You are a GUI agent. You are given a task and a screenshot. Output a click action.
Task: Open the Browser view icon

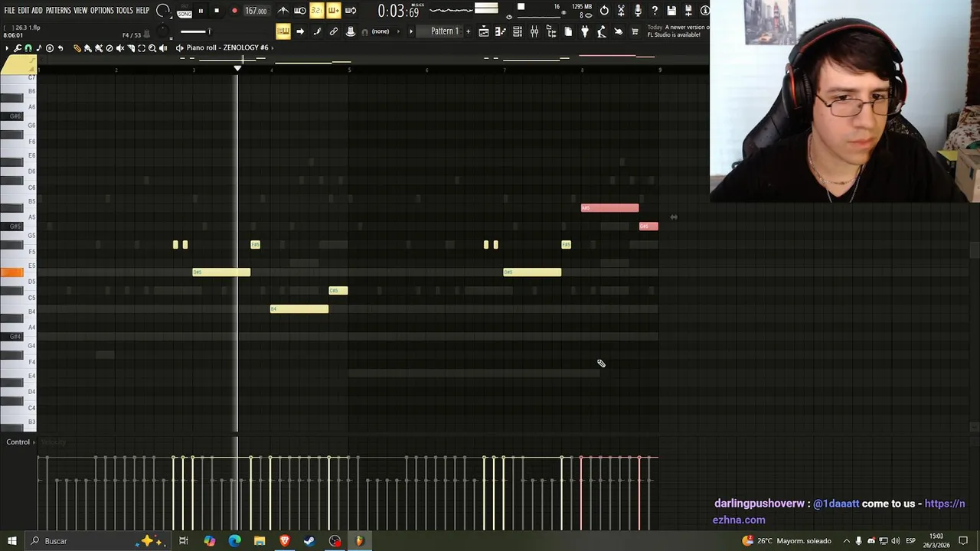click(x=551, y=31)
